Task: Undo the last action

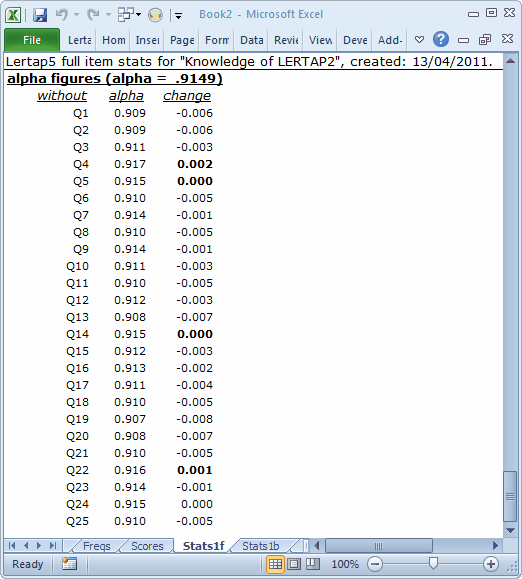Action: coord(62,15)
